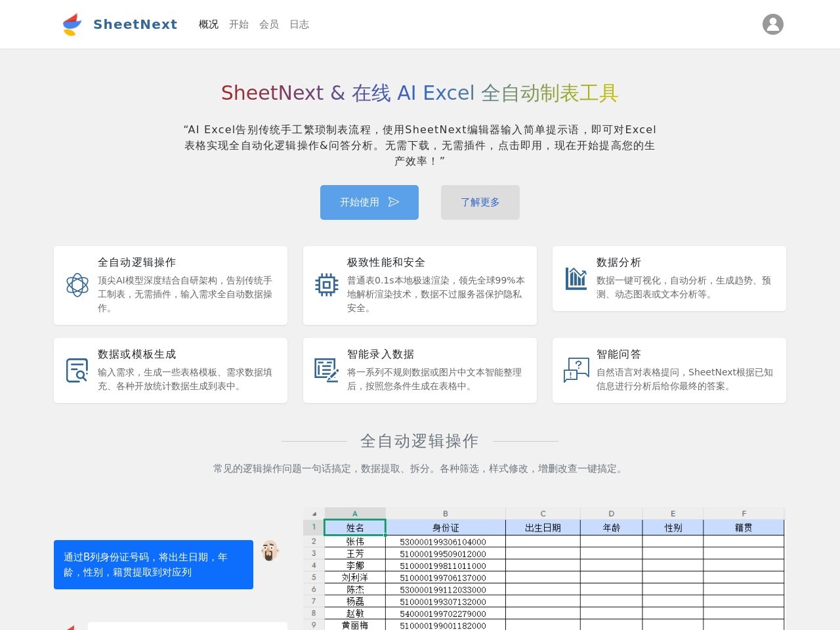Select the 姓名 header cell A1
The width and height of the screenshot is (840, 630).
coord(355,528)
